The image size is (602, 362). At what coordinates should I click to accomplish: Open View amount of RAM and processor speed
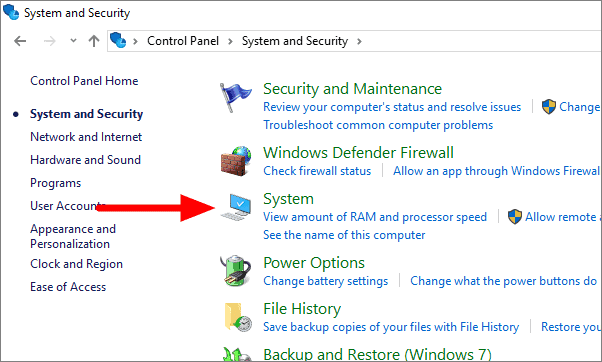pos(375,217)
